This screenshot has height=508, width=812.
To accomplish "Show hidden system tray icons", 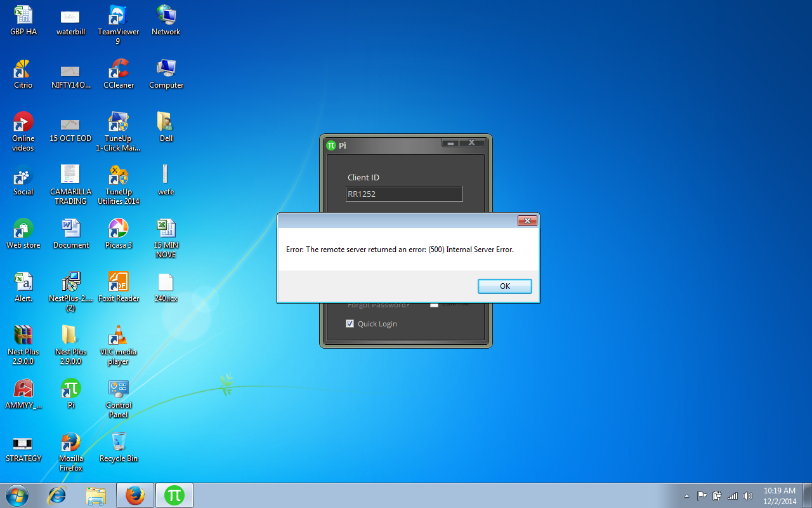I will tap(686, 496).
